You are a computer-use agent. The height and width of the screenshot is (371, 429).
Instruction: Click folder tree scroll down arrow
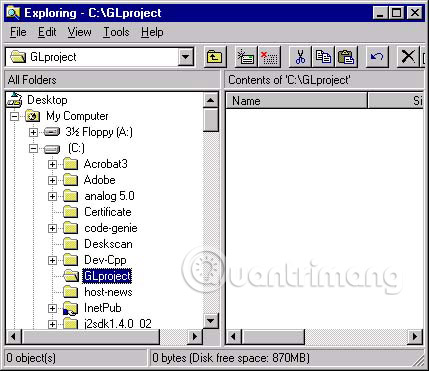210,321
